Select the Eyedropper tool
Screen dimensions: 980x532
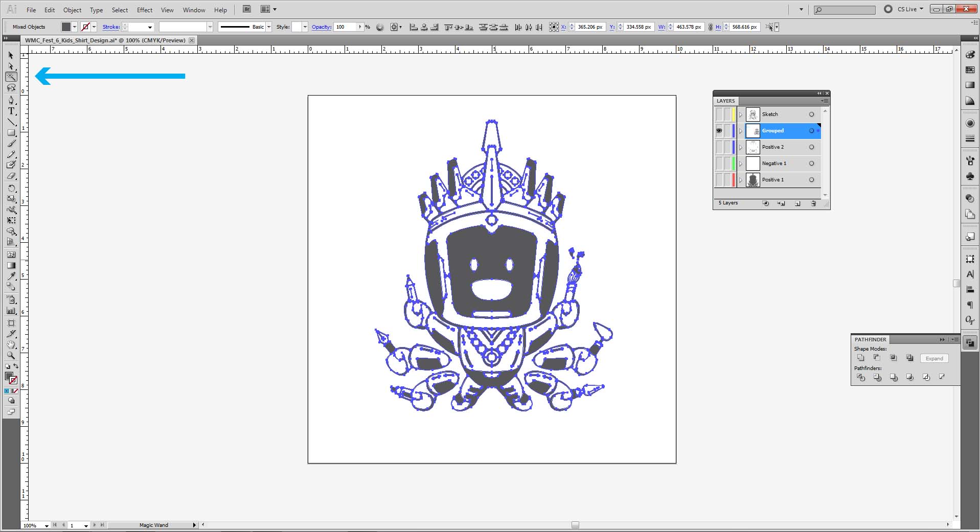pos(11,276)
